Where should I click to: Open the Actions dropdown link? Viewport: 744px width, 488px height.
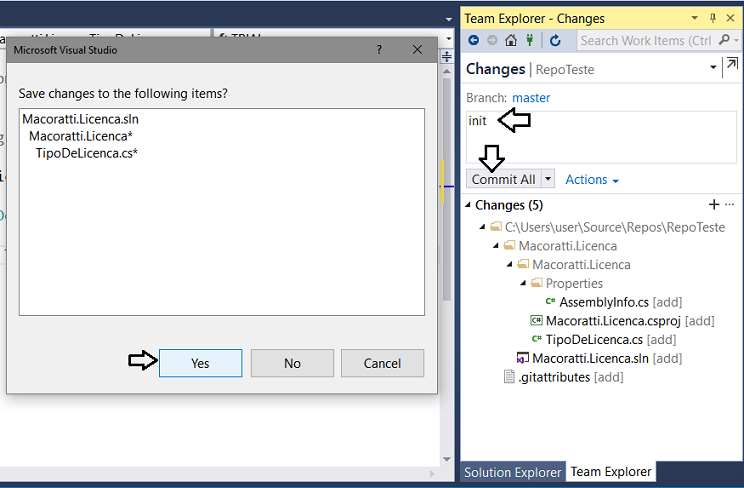[x=592, y=180]
